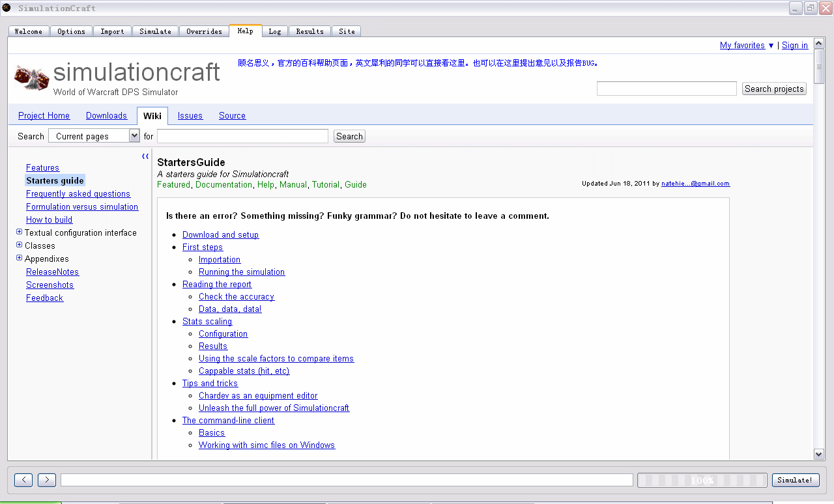834x504 pixels.
Task: Click The command-line client link
Action: pyautogui.click(x=228, y=420)
